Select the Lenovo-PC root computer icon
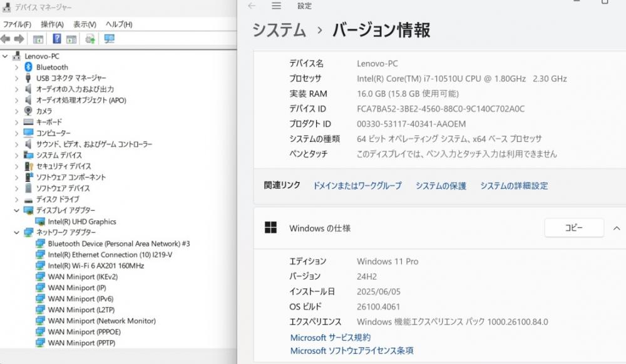 [17, 56]
